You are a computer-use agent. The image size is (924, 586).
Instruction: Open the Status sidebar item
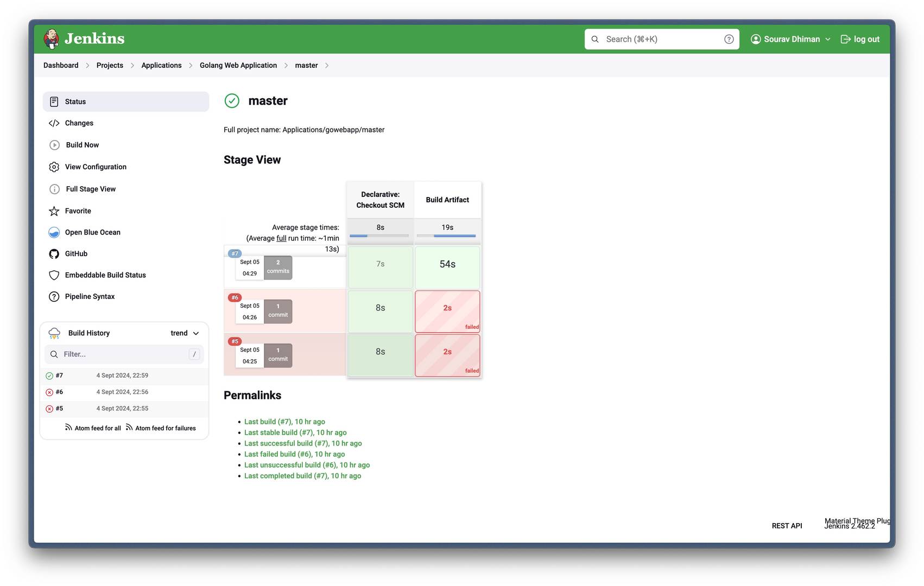[126, 101]
